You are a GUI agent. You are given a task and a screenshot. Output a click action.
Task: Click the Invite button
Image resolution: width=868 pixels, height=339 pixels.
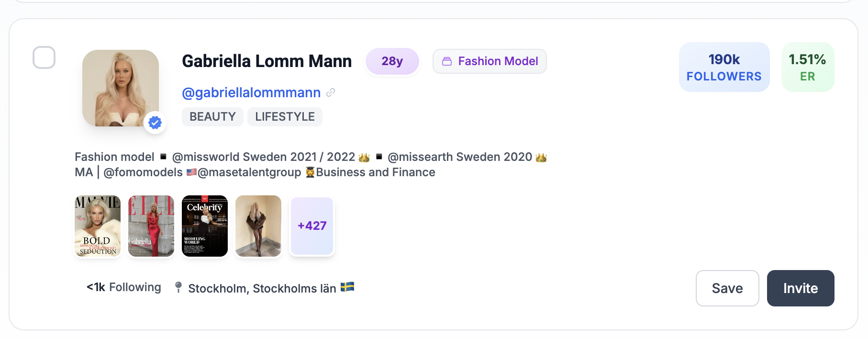click(x=800, y=288)
